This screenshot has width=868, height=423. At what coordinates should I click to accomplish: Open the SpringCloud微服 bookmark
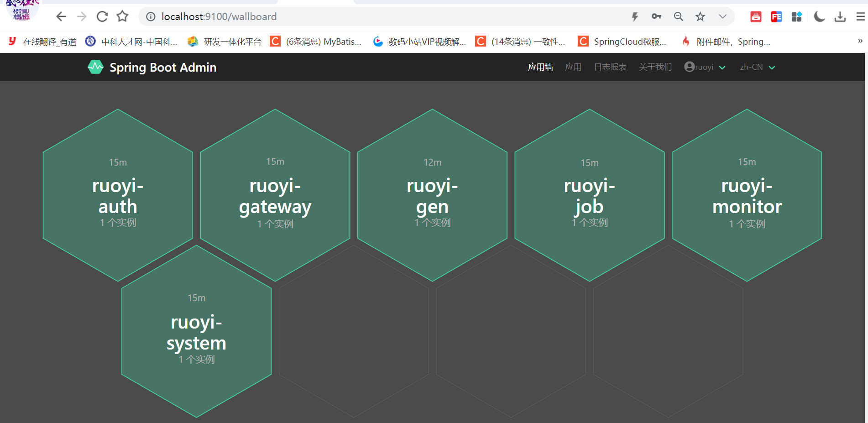[x=622, y=42]
